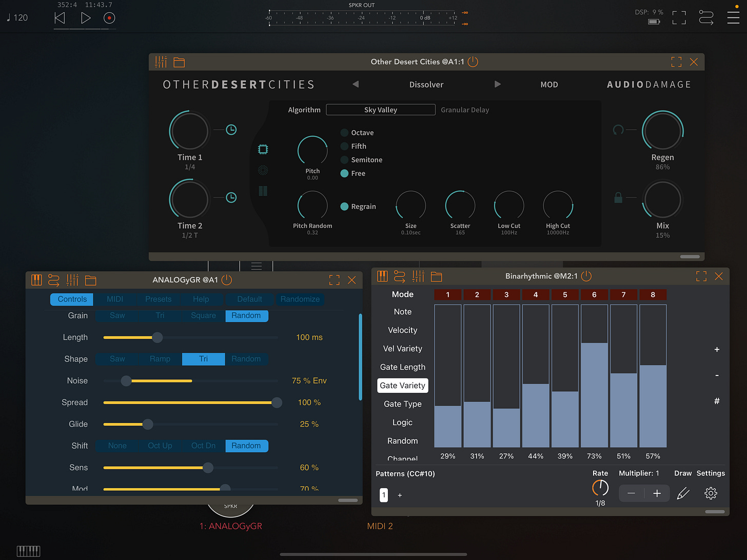Open Binarhythmic preset folder icon
747x560 pixels.
tap(437, 276)
